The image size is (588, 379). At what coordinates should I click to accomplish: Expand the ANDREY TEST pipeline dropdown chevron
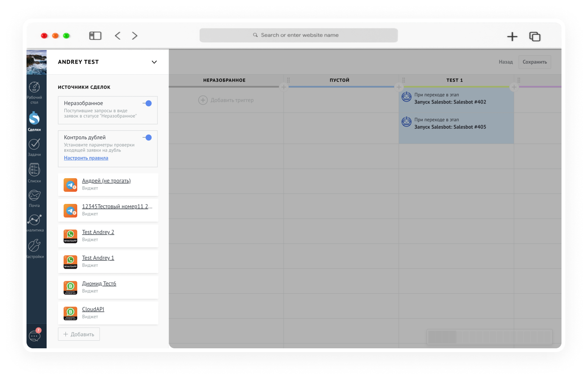tap(154, 62)
